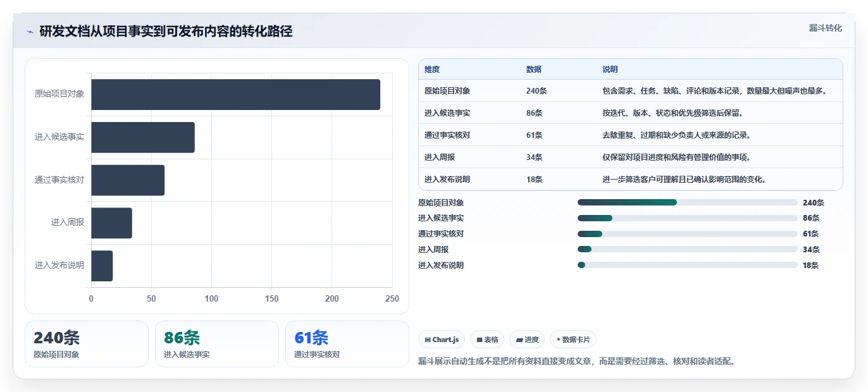The image size is (868, 392).
Task: Click the 进入周报 progress bar
Action: coord(687,249)
